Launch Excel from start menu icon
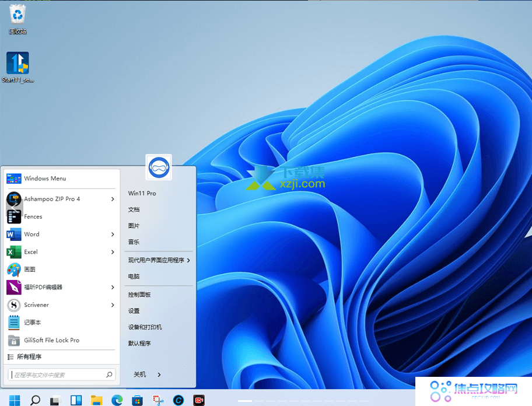 pyautogui.click(x=14, y=251)
